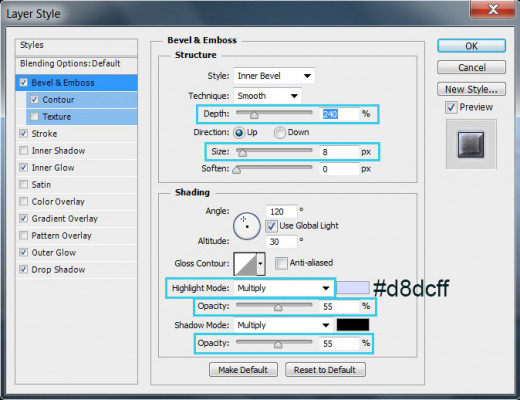The width and height of the screenshot is (520, 400).
Task: Open the Gloss Contour curve thumbnail
Action: tap(245, 264)
